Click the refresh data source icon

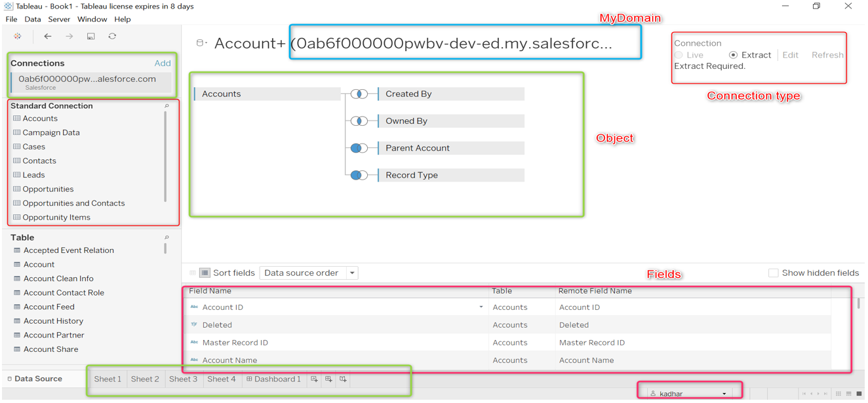[x=112, y=36]
